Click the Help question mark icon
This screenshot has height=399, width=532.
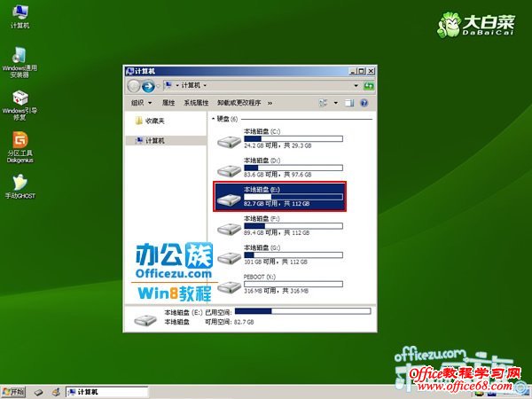point(364,103)
